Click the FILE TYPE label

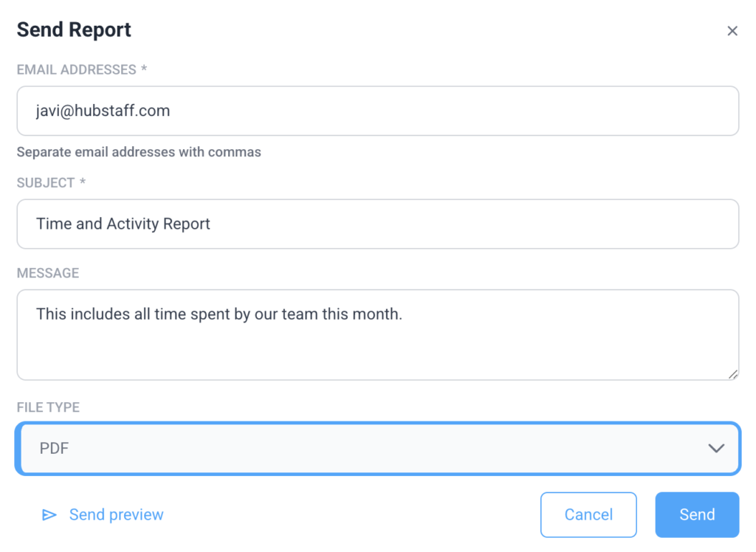tap(48, 407)
